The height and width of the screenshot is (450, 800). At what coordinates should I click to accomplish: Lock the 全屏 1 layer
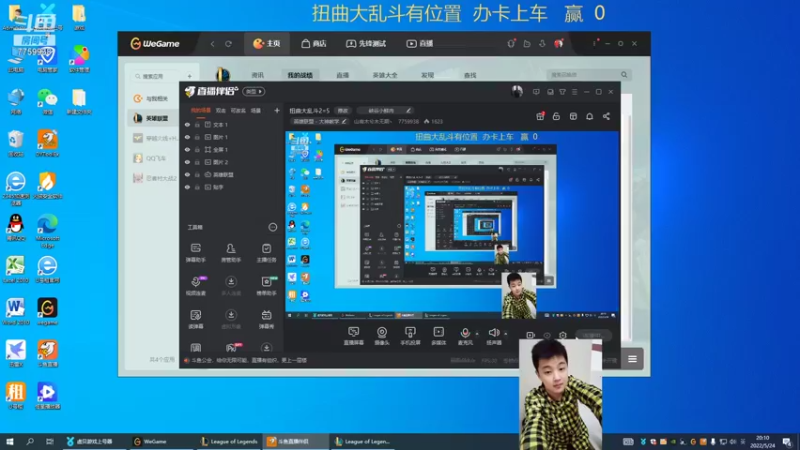tap(197, 149)
